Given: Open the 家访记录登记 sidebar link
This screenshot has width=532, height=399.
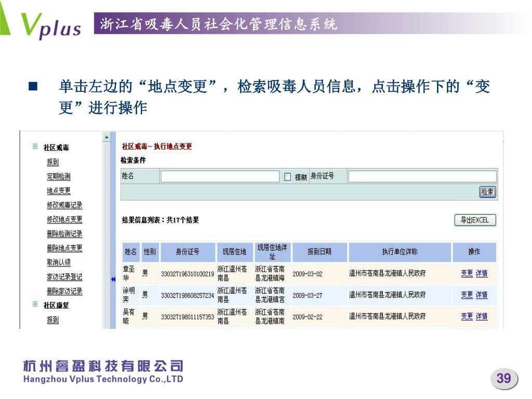Looking at the screenshot, I should point(64,277).
